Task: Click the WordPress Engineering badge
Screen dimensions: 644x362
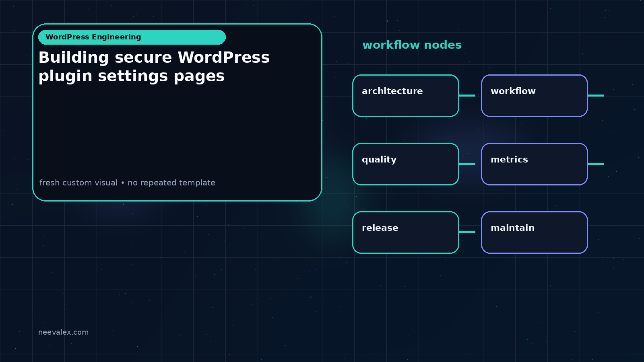Action: click(132, 37)
